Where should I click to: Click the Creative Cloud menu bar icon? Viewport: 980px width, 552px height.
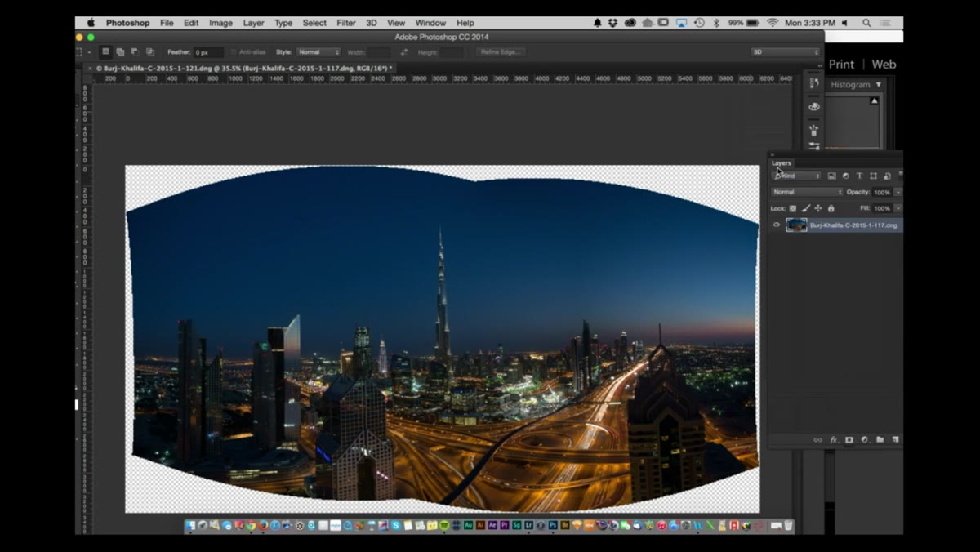point(630,23)
